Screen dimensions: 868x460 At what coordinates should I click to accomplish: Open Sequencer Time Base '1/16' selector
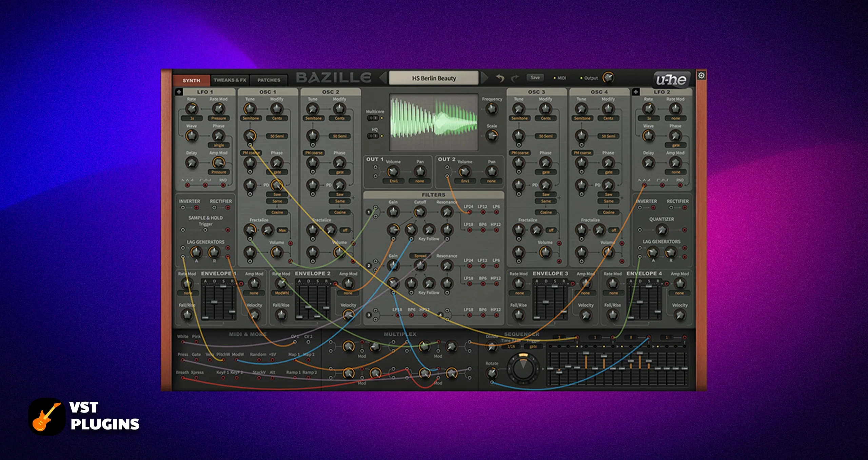511,346
